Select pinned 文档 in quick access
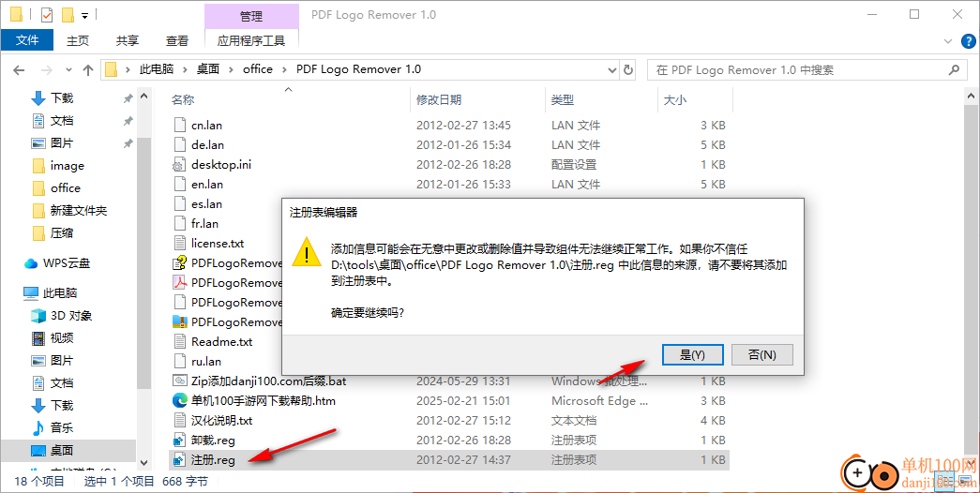This screenshot has height=493, width=980. pos(62,121)
